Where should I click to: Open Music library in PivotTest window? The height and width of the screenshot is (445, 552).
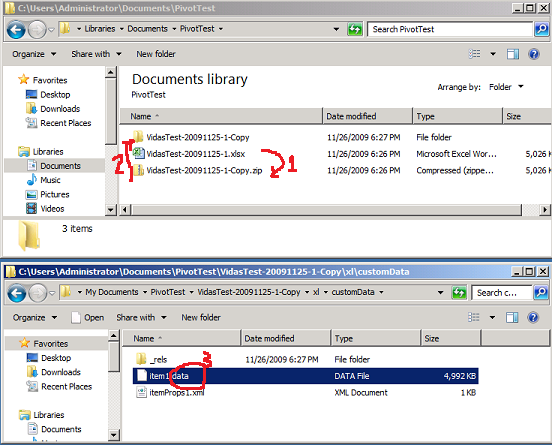44,180
